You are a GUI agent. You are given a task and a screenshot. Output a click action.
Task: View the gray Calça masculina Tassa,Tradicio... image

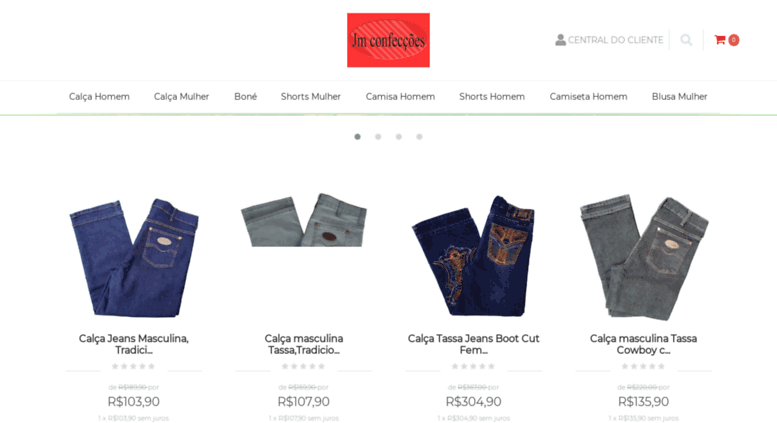(304, 220)
